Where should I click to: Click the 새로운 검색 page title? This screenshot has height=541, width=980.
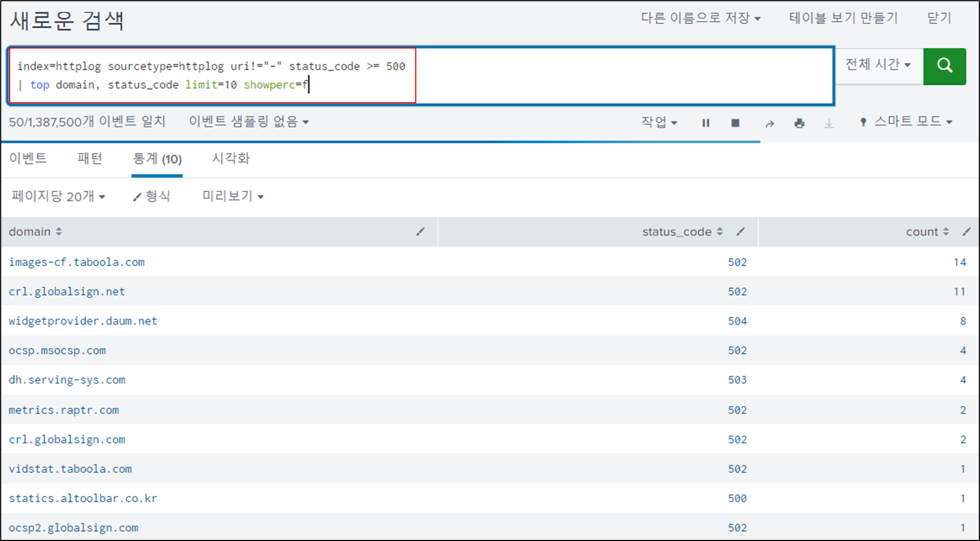click(67, 21)
